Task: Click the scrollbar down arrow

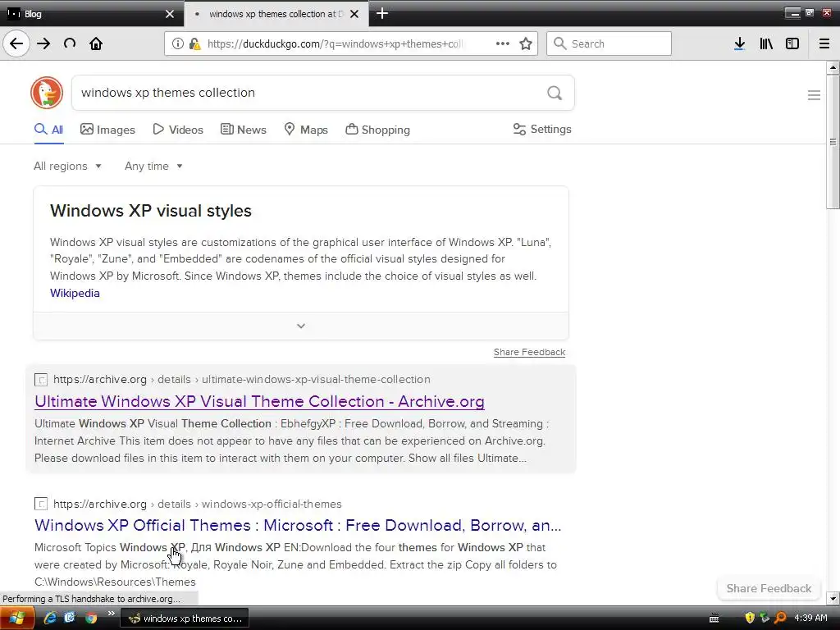Action: (x=833, y=598)
